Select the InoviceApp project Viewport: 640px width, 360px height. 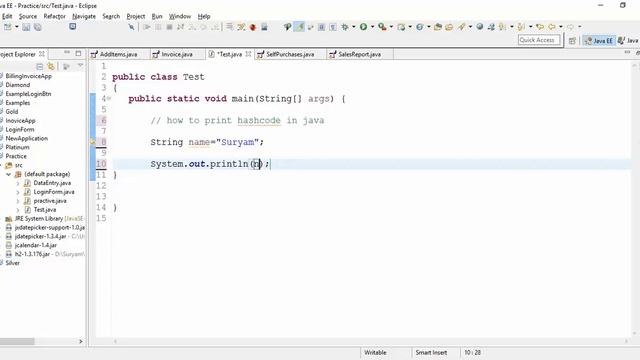click(20, 121)
